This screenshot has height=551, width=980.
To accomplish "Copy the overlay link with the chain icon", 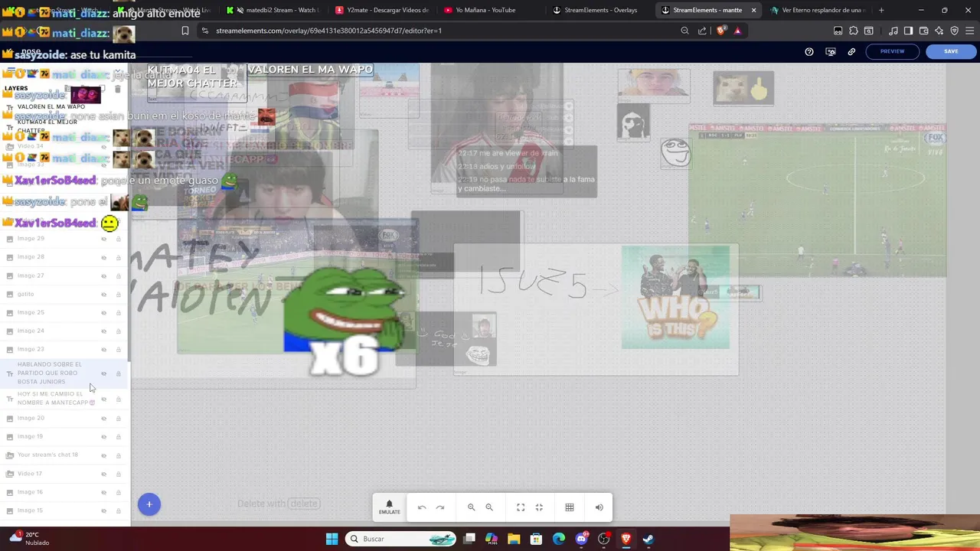I will pos(851,51).
